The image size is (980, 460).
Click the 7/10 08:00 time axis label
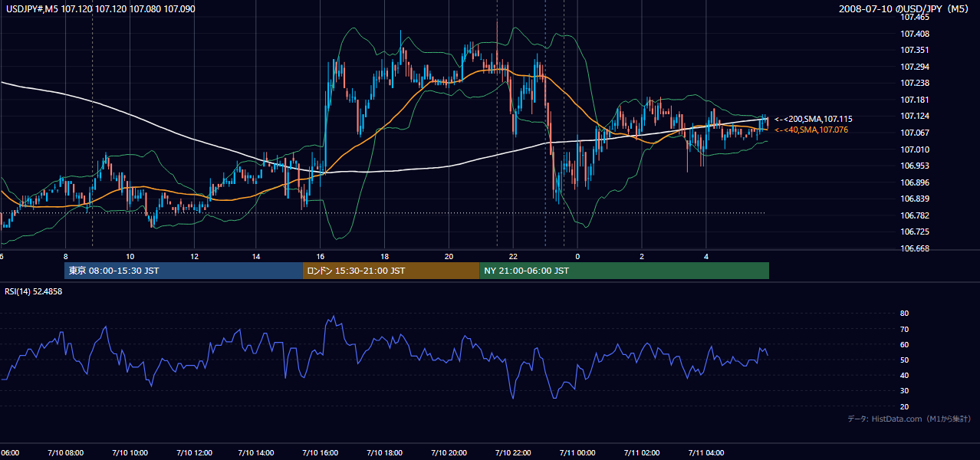click(x=66, y=453)
